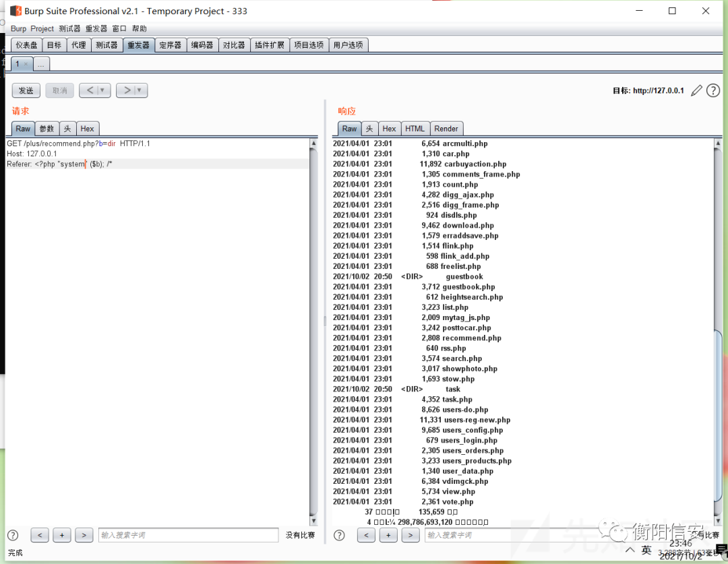The width and height of the screenshot is (728, 564).
Task: Edit target with the pencil icon
Action: (696, 90)
